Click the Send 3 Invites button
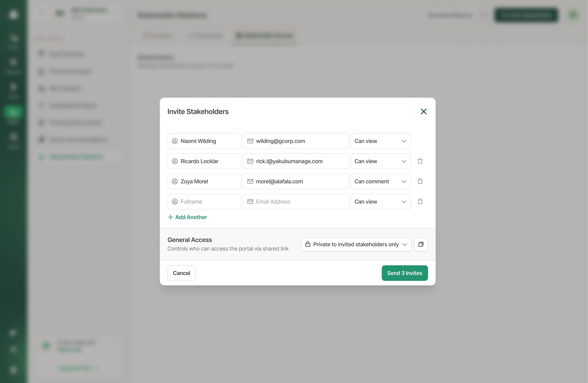588x383 pixels. click(x=404, y=273)
